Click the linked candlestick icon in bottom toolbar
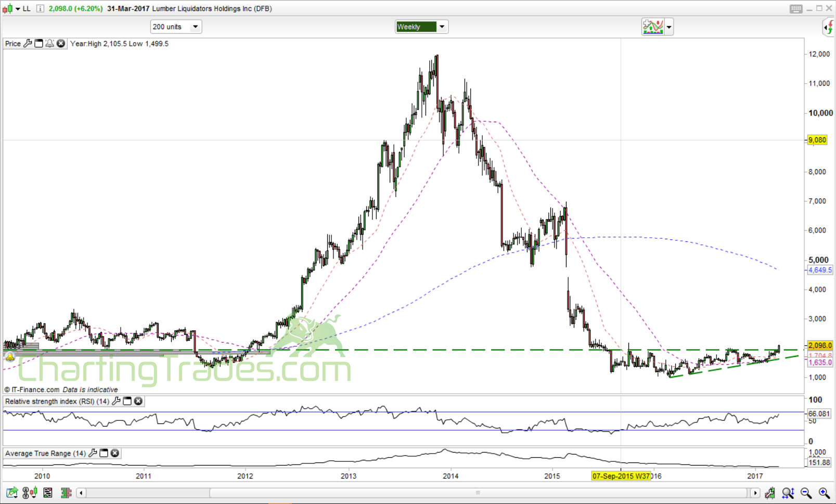 (30, 493)
